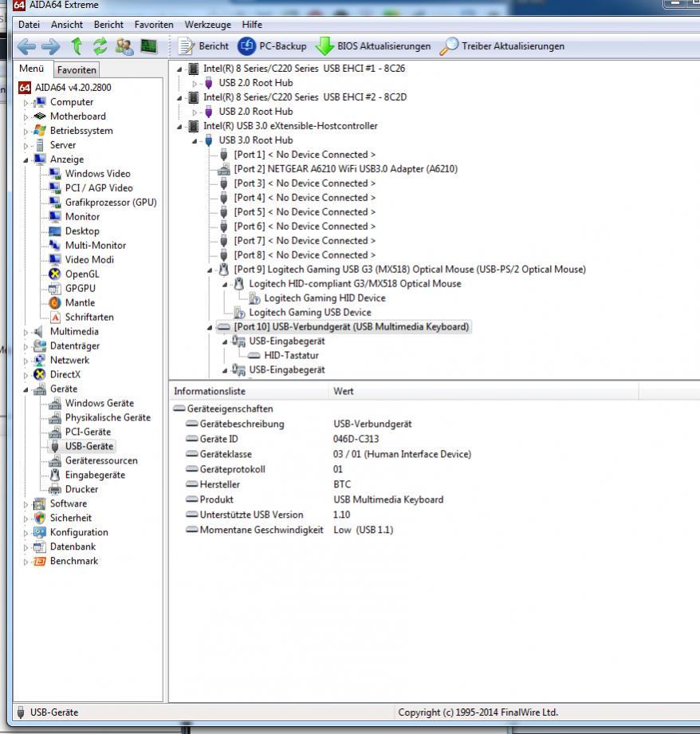
Task: Open the Ansicht menu
Action: pyautogui.click(x=67, y=25)
